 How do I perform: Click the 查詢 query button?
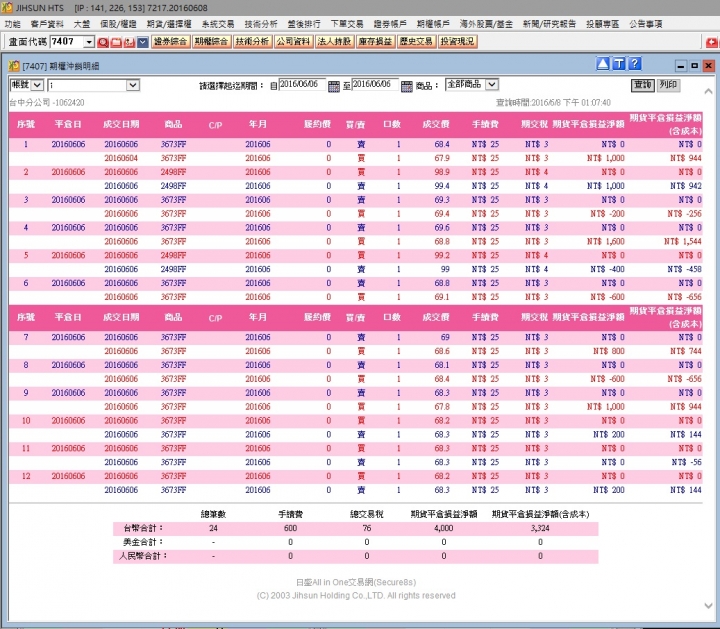point(642,85)
